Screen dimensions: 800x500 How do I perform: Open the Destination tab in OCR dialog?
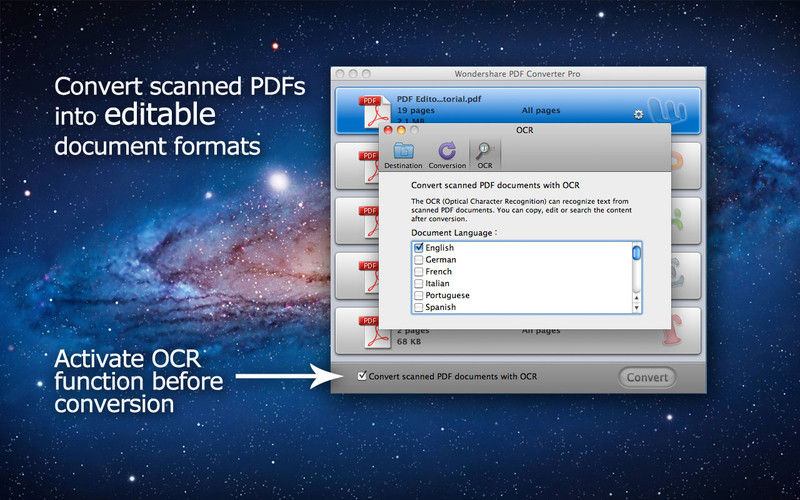click(x=403, y=155)
